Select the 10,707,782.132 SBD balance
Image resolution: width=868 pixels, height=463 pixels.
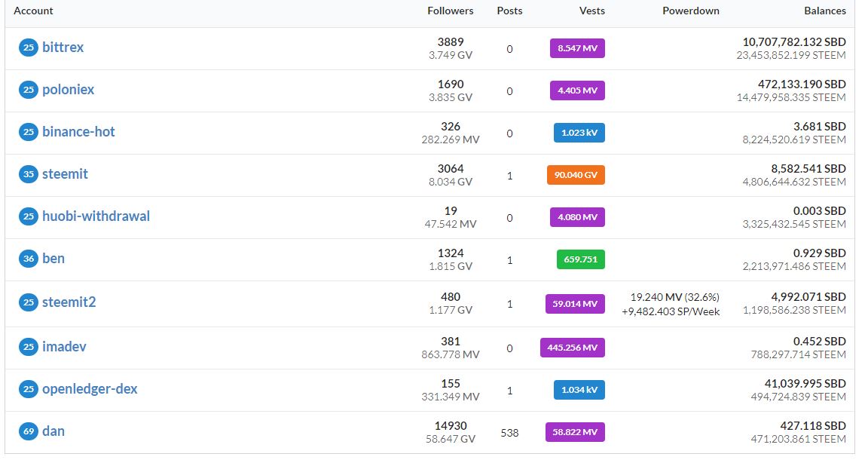(794, 41)
